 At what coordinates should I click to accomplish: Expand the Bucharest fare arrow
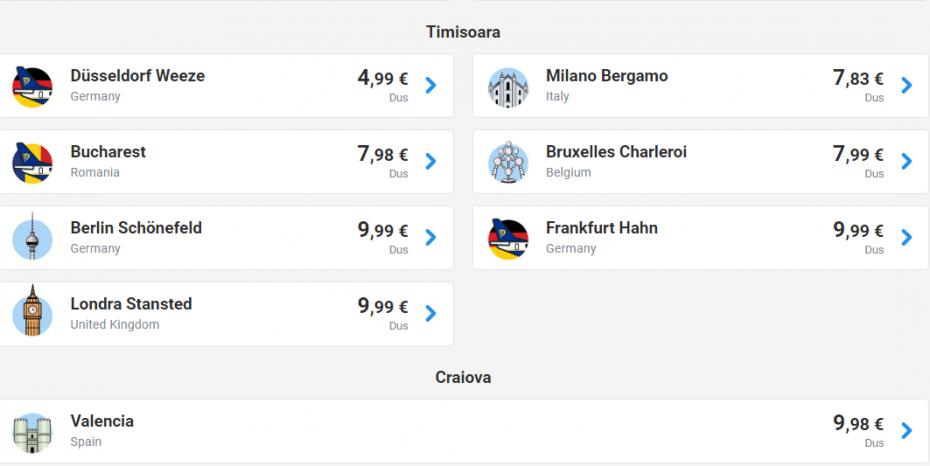[431, 161]
